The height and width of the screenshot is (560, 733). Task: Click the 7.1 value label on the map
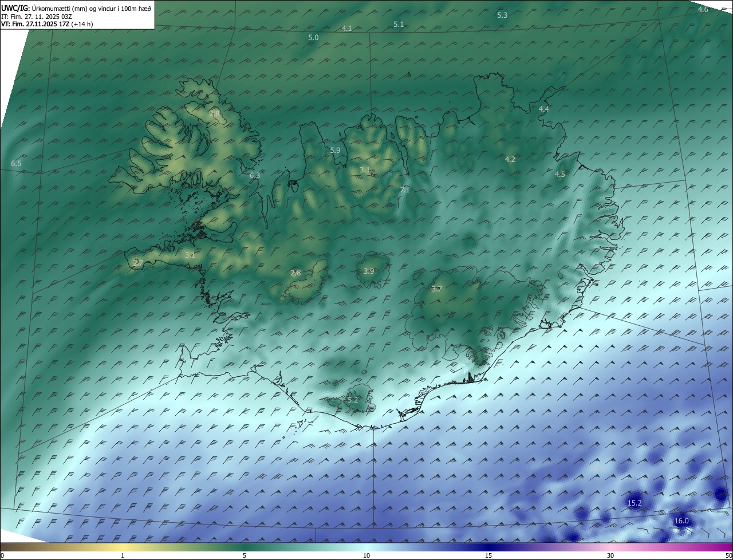(405, 190)
